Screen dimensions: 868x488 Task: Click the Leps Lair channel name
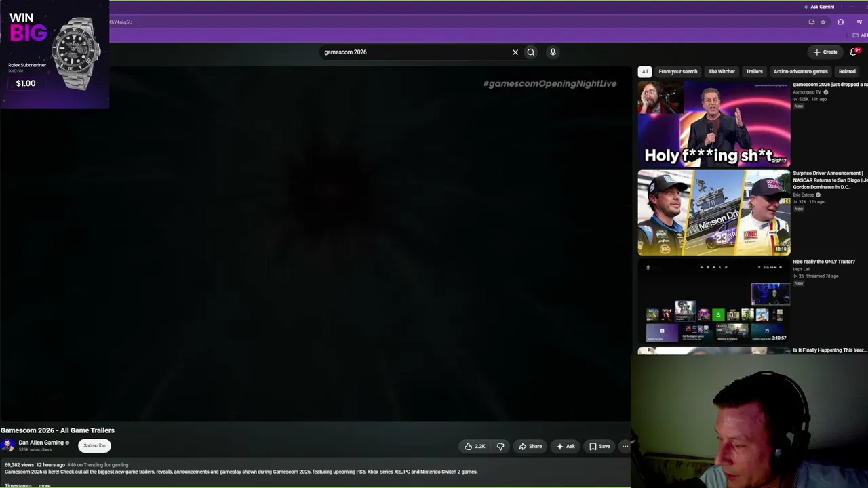pos(802,269)
